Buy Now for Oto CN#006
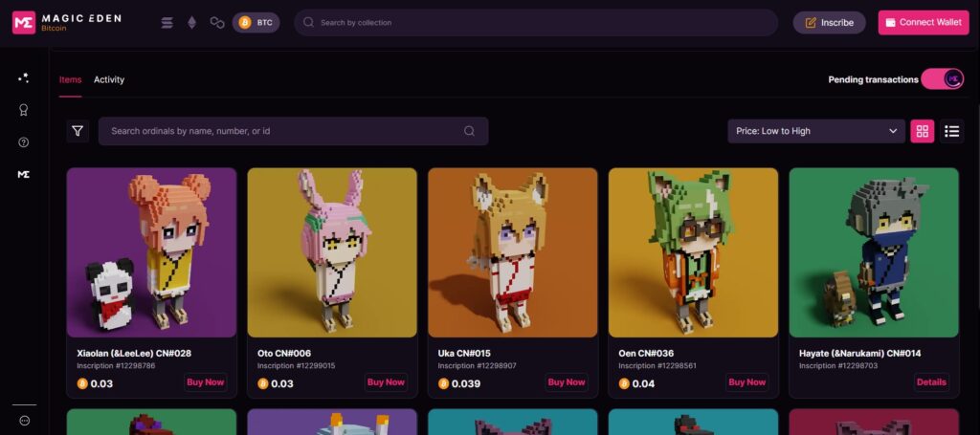Screen dimensions: 980x435 [x=386, y=382]
